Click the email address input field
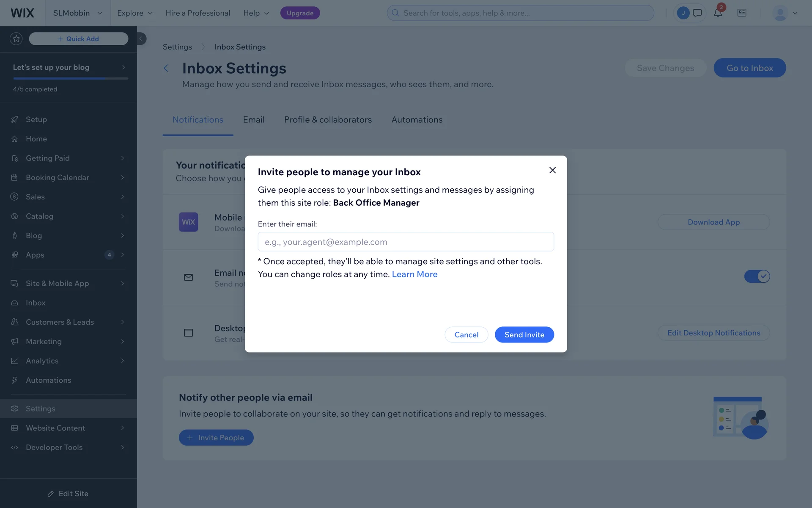Screen dimensions: 812x508 (406, 242)
